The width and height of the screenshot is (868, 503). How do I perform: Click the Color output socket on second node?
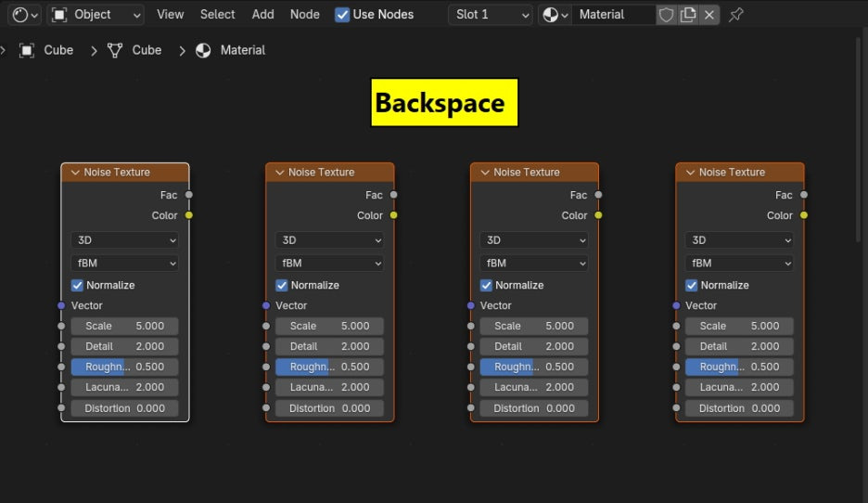pyautogui.click(x=393, y=215)
